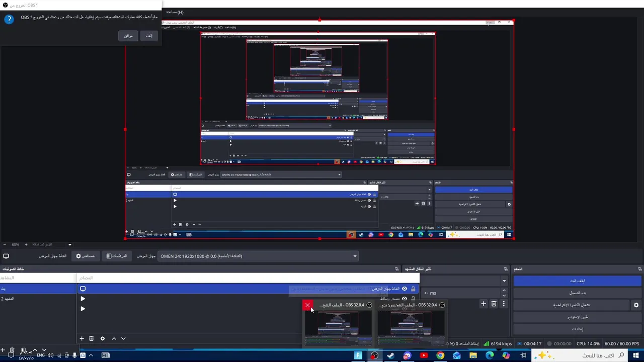Select the second media source play icon
The image size is (644, 362).
83,309
